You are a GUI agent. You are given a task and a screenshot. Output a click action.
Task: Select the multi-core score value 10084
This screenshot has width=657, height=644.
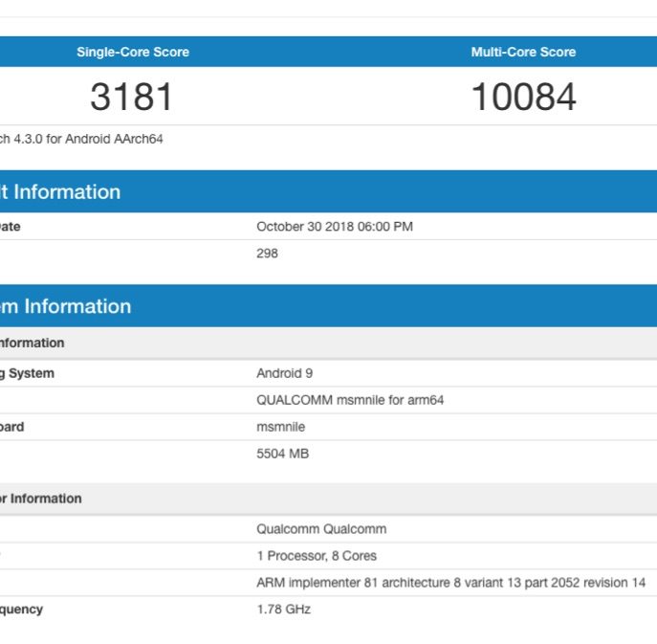click(x=523, y=97)
